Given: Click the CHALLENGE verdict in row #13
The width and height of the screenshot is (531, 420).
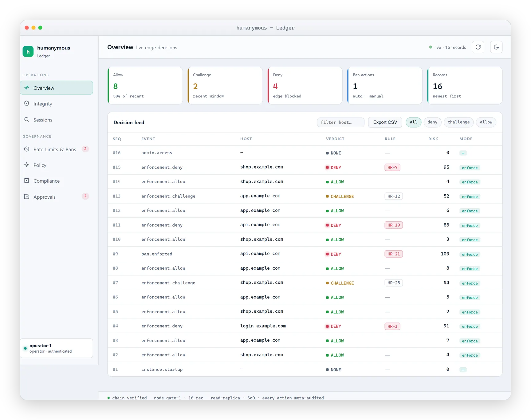Looking at the screenshot, I should tap(340, 196).
